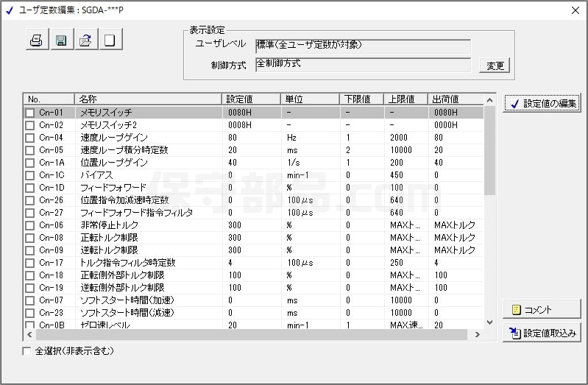Click the checkmark app icon in title bar

pyautogui.click(x=9, y=10)
